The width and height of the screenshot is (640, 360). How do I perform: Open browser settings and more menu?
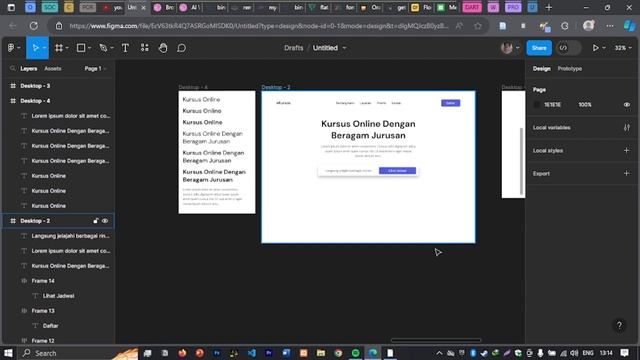pos(610,26)
